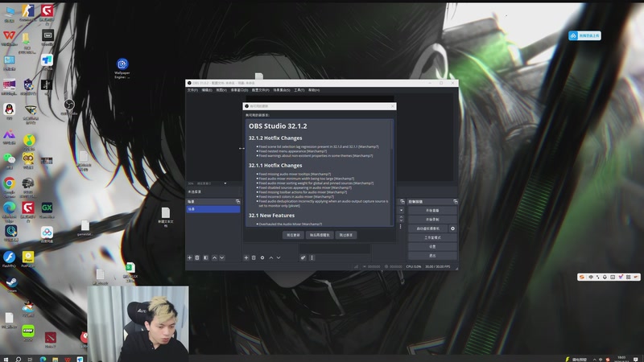Launch Counter-Strike desktop icon

(x=28, y=13)
